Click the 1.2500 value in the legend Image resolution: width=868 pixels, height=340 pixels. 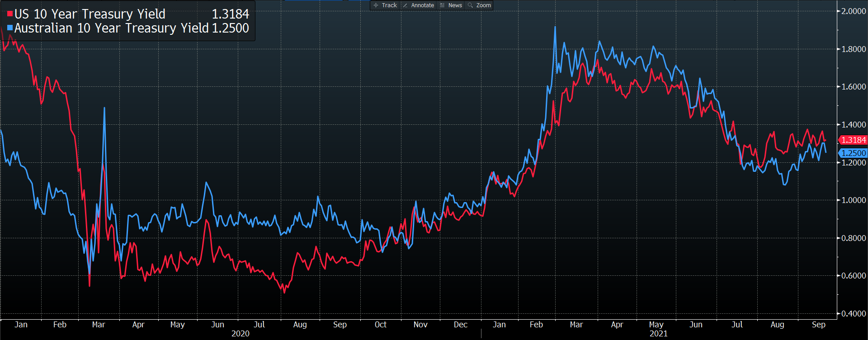pyautogui.click(x=230, y=28)
